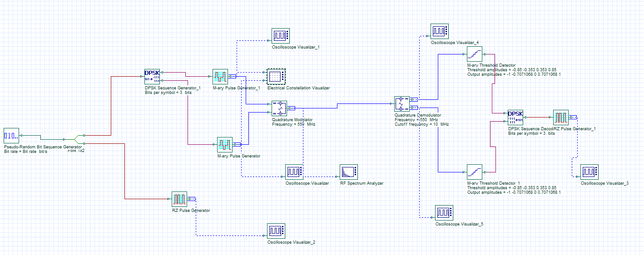Open Oscilloscope Visualizer_1 icon
Viewport: 644px width, 255px height.
click(281, 35)
